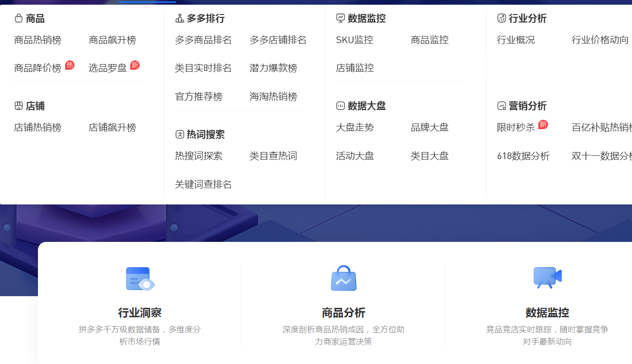Select 限时秒杀
The width and height of the screenshot is (632, 364).
tap(516, 128)
